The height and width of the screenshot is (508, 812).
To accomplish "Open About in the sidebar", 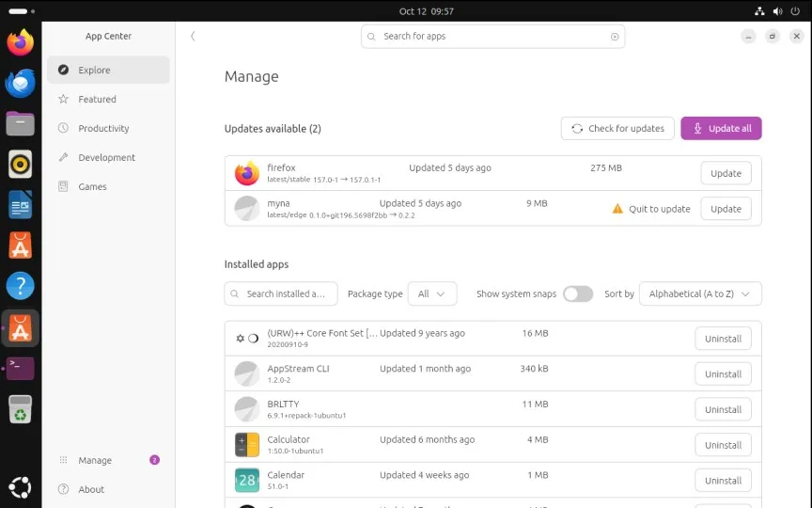I will (x=108, y=489).
